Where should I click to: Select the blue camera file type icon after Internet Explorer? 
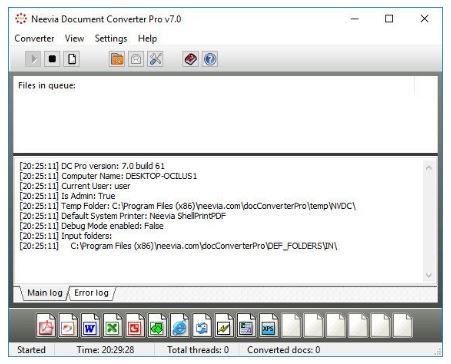[202, 325]
